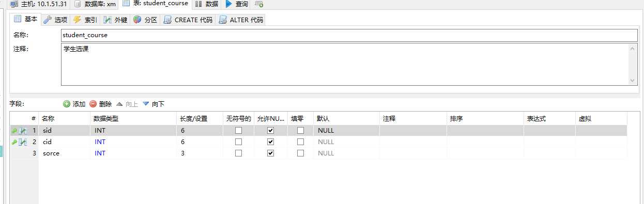The width and height of the screenshot is (644, 204).
Task: Select the sid field name cell
Action: (x=65, y=131)
